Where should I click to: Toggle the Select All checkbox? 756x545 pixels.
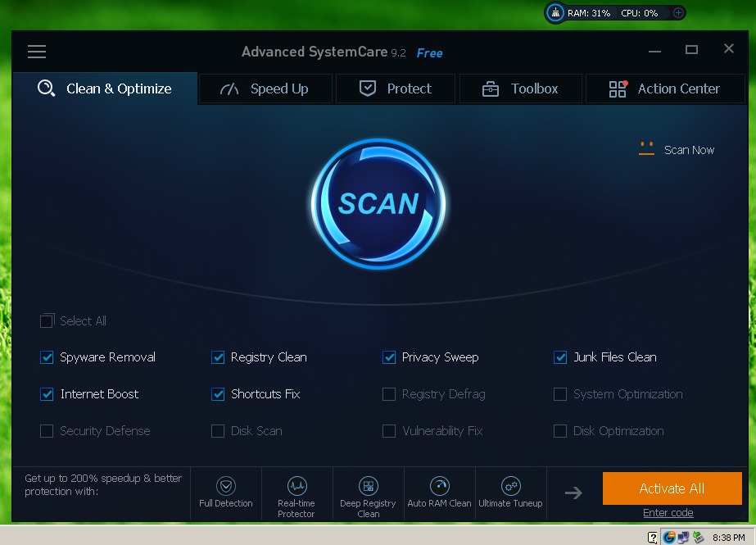47,321
